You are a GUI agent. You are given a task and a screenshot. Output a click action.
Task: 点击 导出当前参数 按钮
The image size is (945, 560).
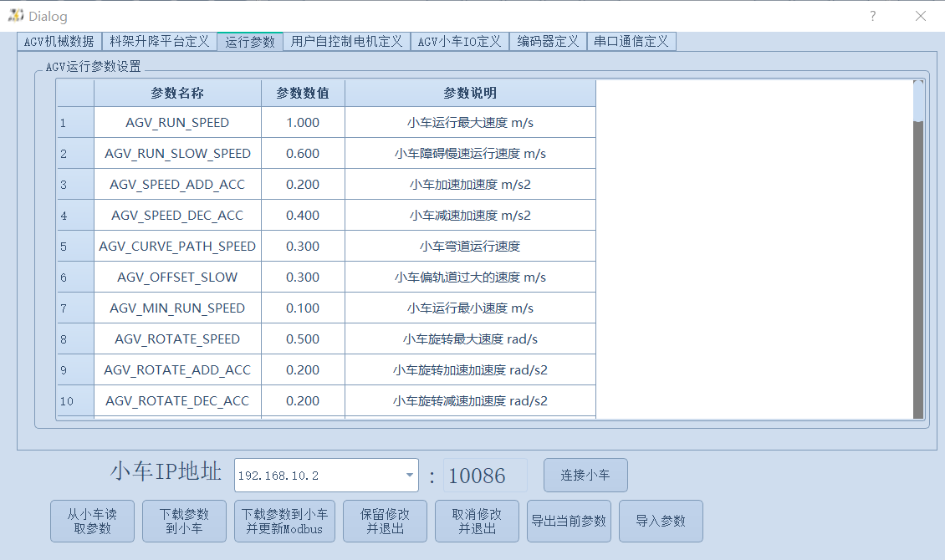pyautogui.click(x=569, y=521)
